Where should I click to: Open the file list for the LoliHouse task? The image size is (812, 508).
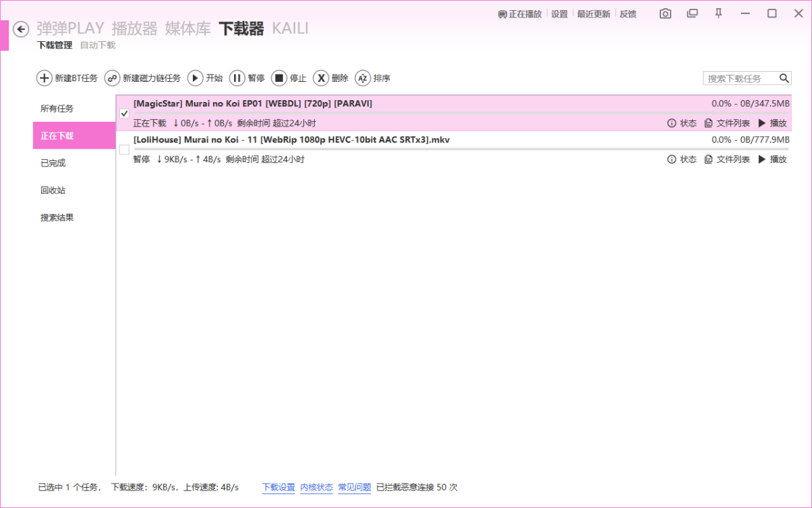pyautogui.click(x=727, y=160)
